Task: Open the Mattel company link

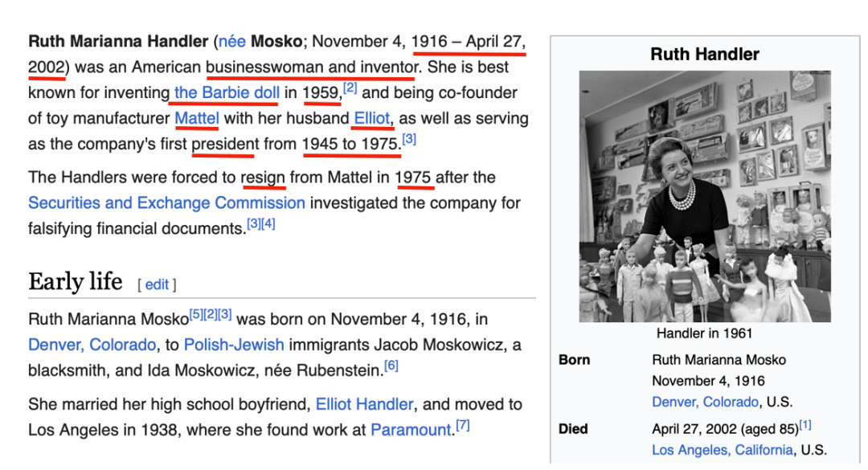Action: click(x=197, y=118)
